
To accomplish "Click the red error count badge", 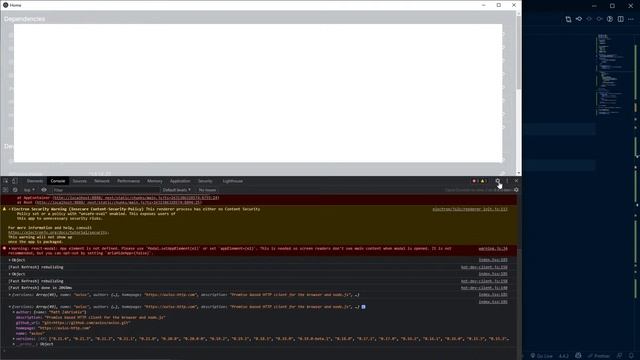I will [474, 181].
